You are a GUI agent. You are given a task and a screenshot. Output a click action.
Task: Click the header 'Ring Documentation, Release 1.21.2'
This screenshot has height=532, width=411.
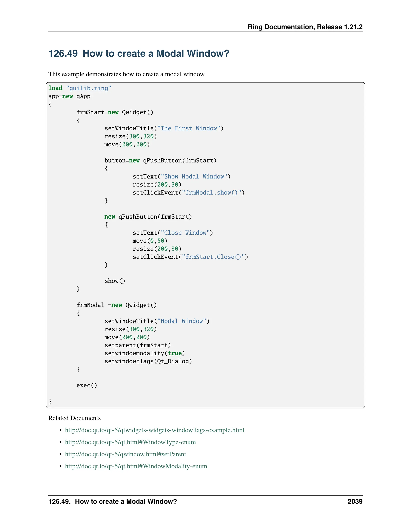(x=305, y=27)
